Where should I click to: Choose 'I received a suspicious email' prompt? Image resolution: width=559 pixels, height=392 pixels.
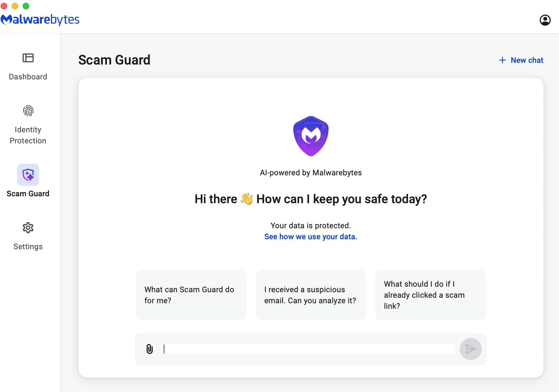click(311, 295)
